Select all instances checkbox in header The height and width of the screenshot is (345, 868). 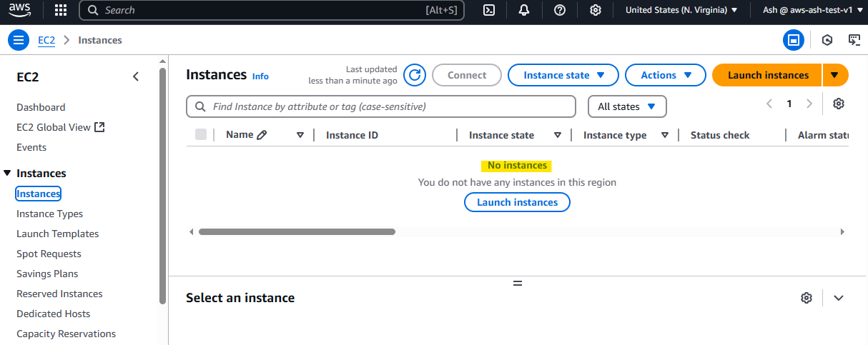[x=201, y=134]
